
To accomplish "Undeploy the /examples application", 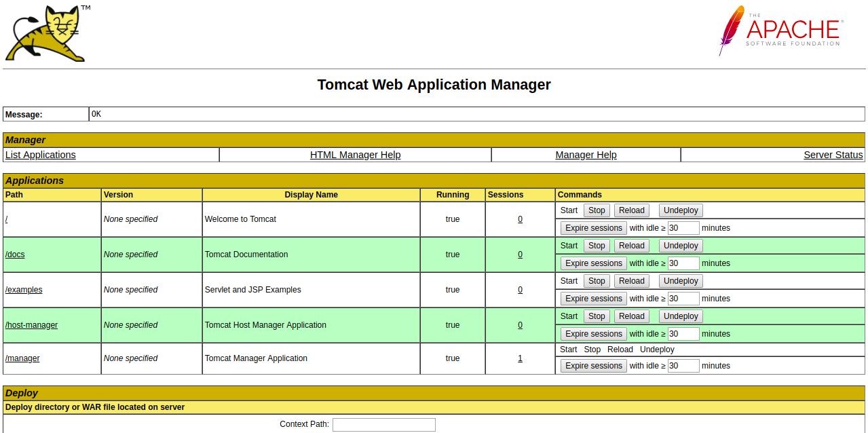I will pos(681,281).
